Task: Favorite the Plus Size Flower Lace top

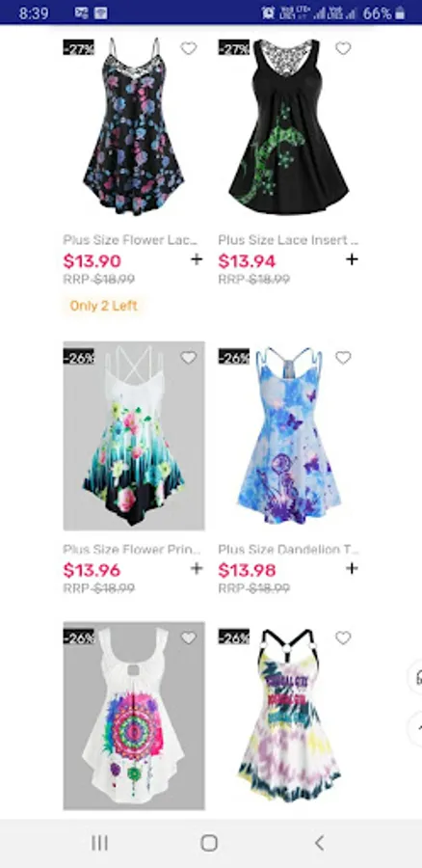Action: tap(189, 49)
